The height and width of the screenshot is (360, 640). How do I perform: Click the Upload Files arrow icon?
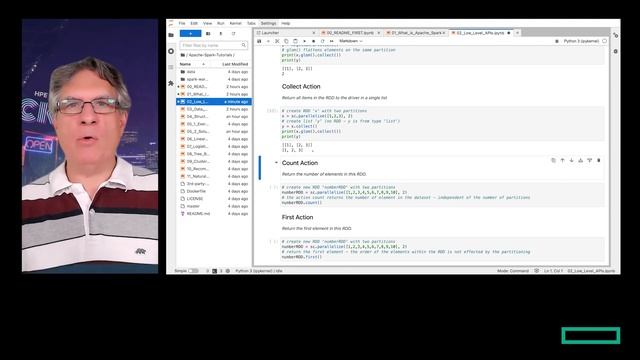click(221, 33)
